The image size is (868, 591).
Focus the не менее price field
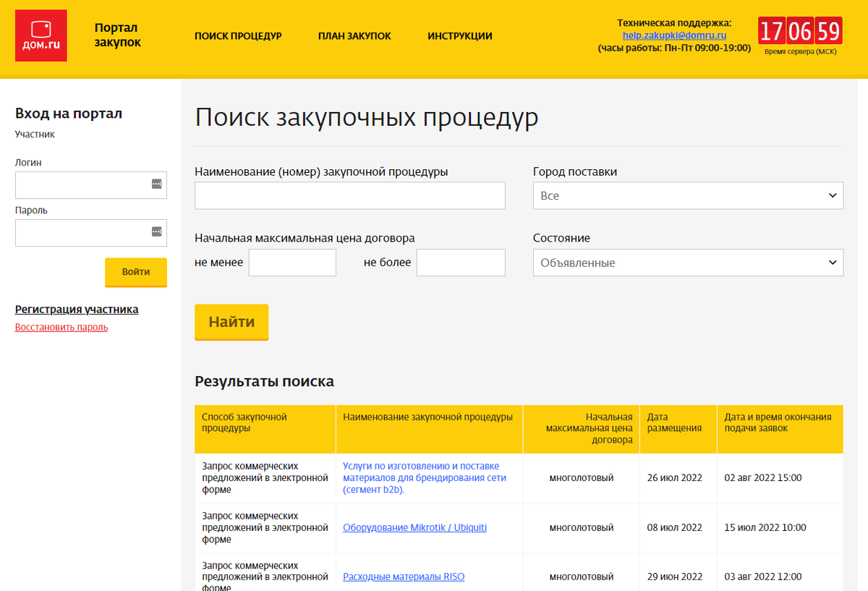pyautogui.click(x=292, y=263)
